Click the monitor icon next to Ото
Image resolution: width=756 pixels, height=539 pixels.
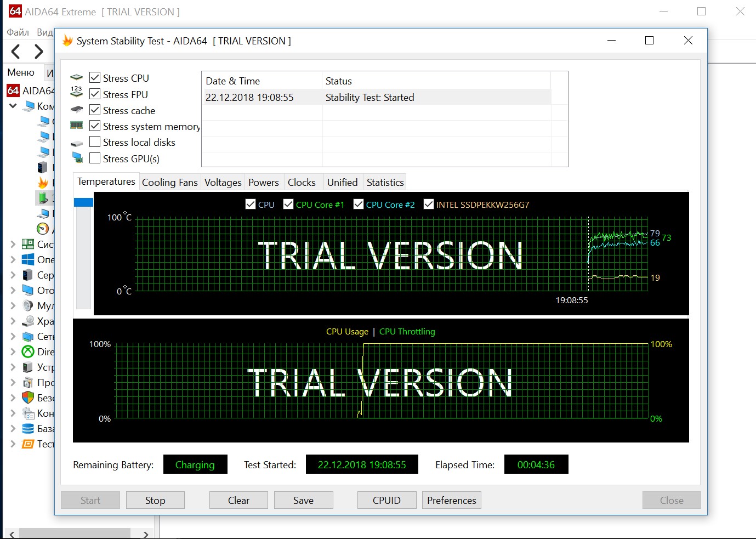click(28, 290)
